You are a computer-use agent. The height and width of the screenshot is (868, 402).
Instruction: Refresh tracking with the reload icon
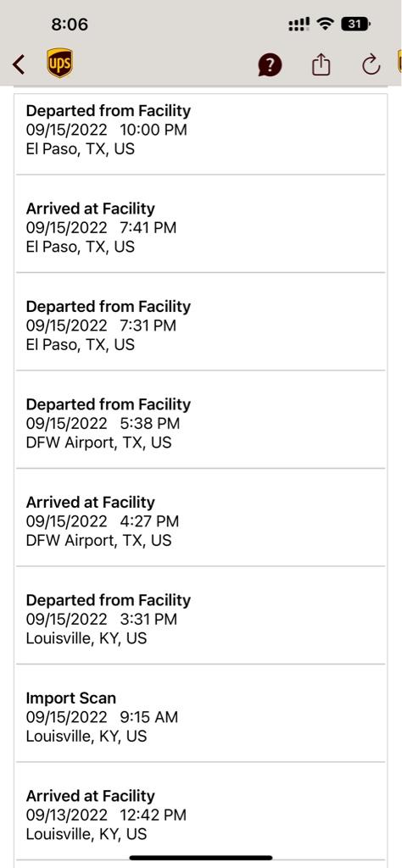tap(371, 65)
